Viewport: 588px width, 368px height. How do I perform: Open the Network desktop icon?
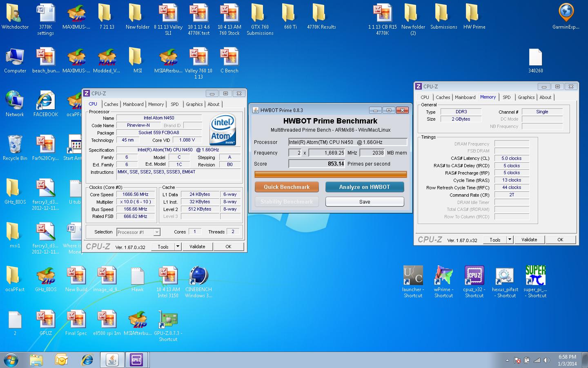tap(15, 104)
